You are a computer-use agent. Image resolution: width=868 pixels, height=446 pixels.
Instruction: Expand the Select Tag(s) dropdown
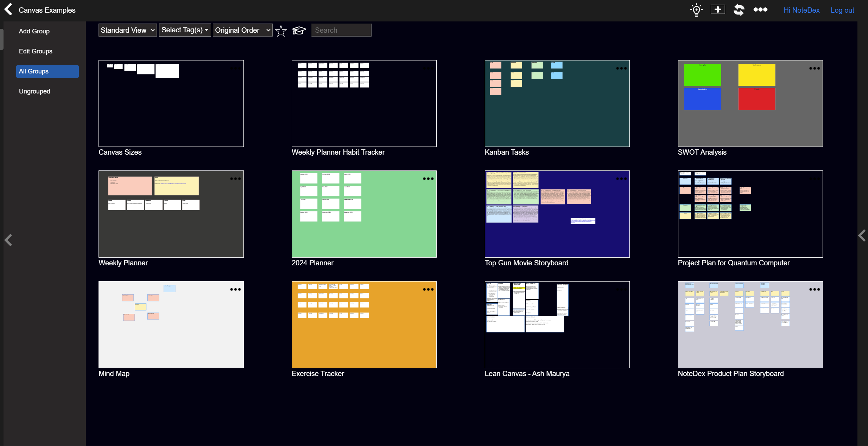click(183, 30)
